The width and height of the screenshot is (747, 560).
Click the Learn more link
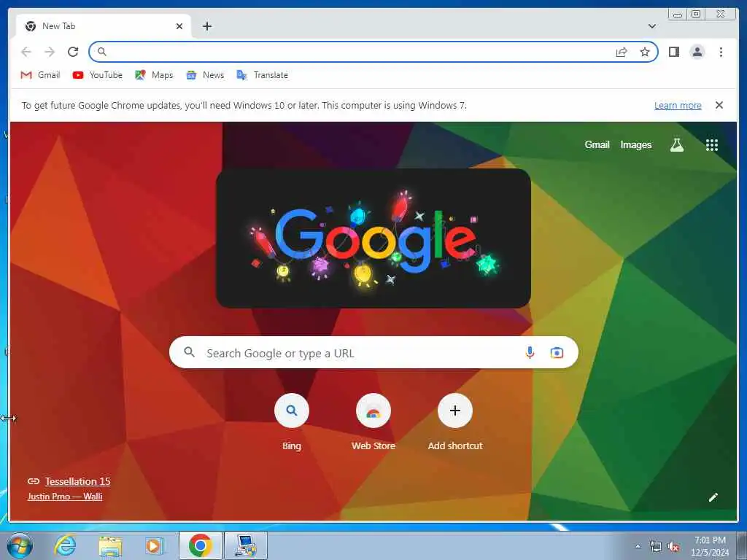pyautogui.click(x=678, y=106)
